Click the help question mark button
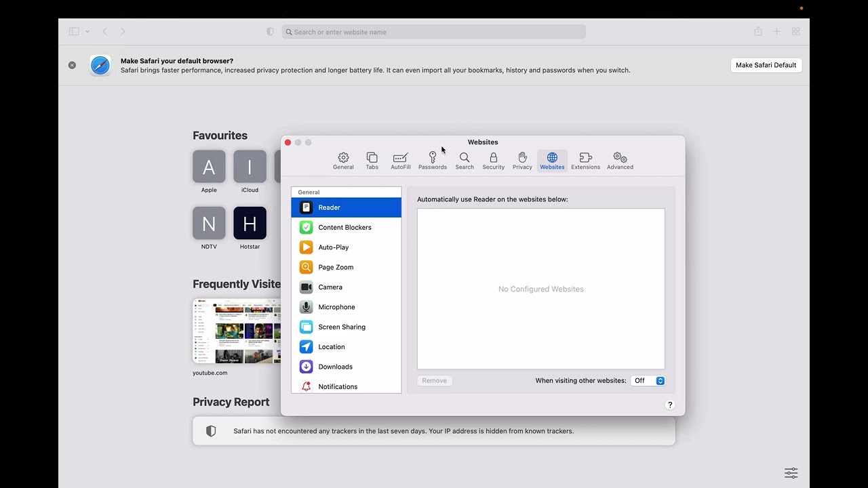This screenshot has width=868, height=488. 670,405
